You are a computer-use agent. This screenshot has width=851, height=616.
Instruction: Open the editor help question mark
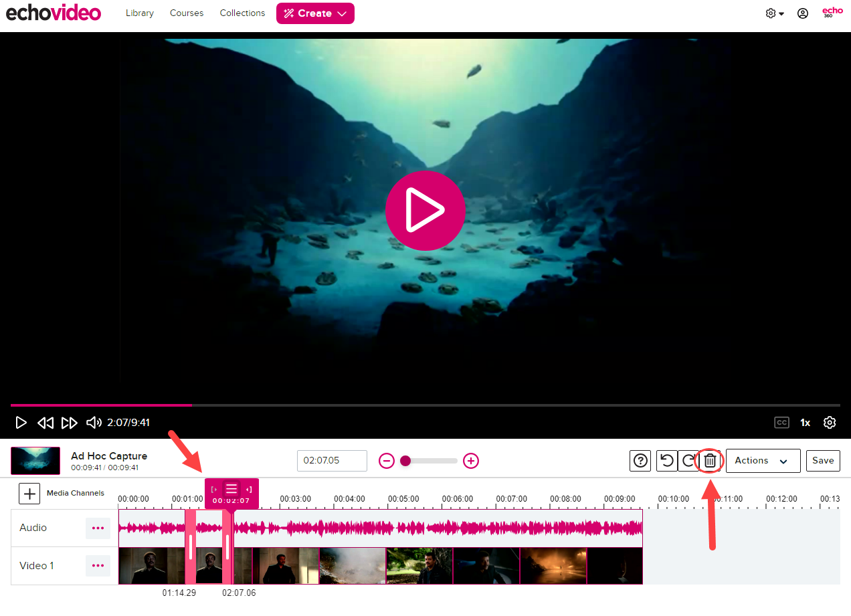641,461
